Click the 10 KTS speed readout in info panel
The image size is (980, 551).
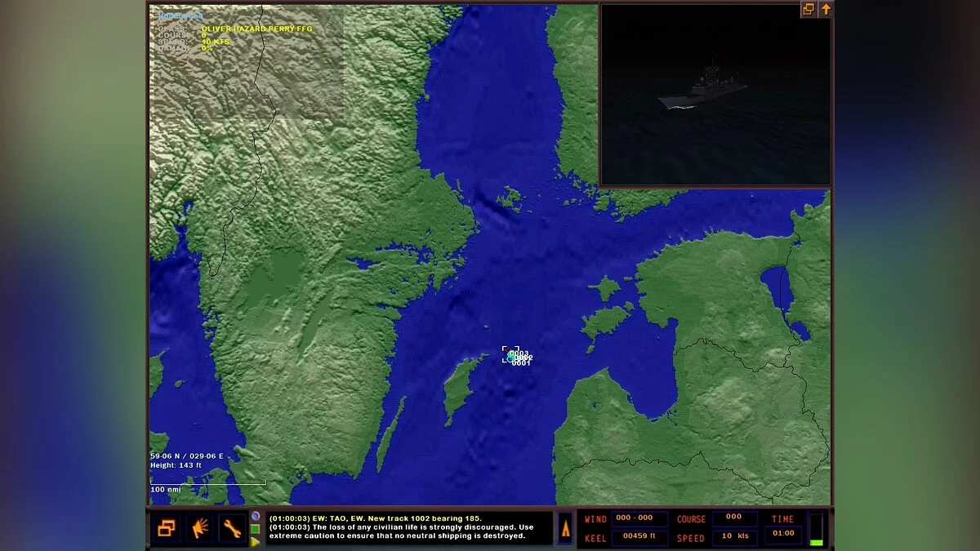pos(216,42)
